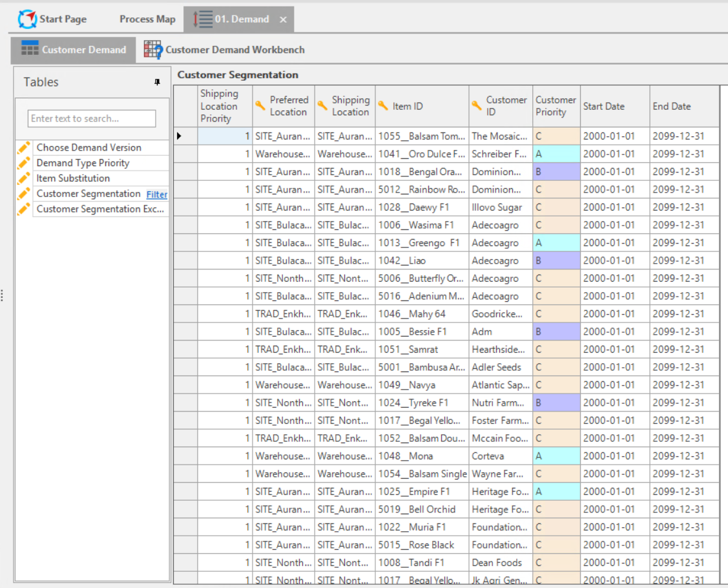
Task: Select cell 5019_Bell Orchid
Action: coord(422,510)
